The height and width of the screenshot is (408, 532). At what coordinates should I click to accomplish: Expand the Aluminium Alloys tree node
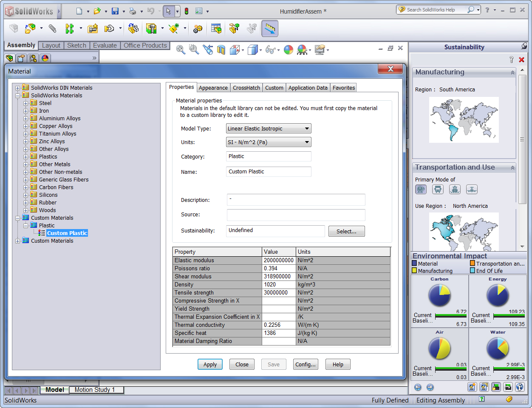click(x=26, y=119)
